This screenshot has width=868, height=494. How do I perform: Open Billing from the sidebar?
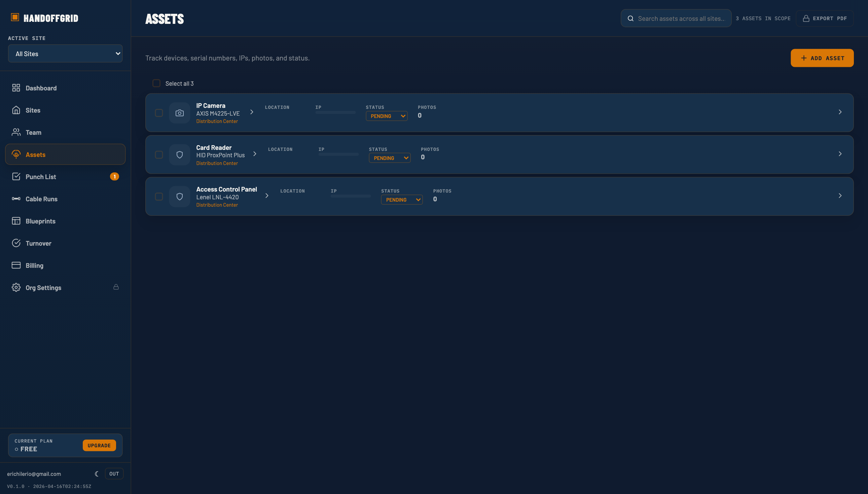34,265
